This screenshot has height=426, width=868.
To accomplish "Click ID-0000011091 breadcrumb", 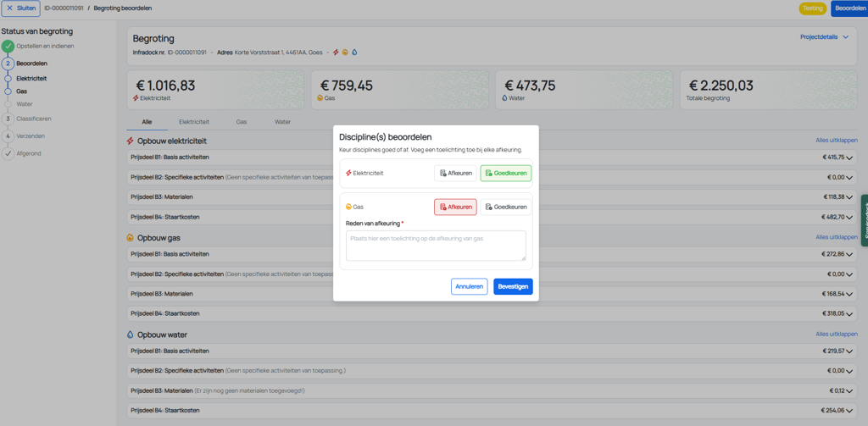I will coord(64,8).
